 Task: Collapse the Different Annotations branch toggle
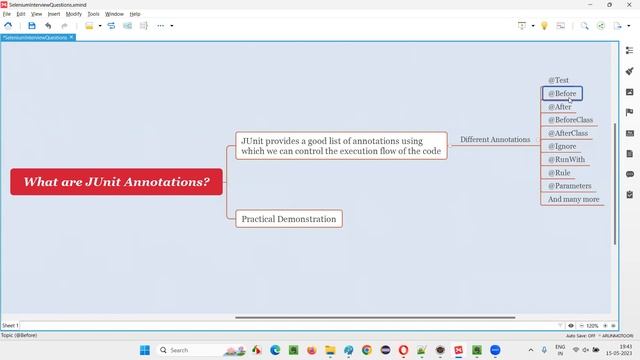538,140
